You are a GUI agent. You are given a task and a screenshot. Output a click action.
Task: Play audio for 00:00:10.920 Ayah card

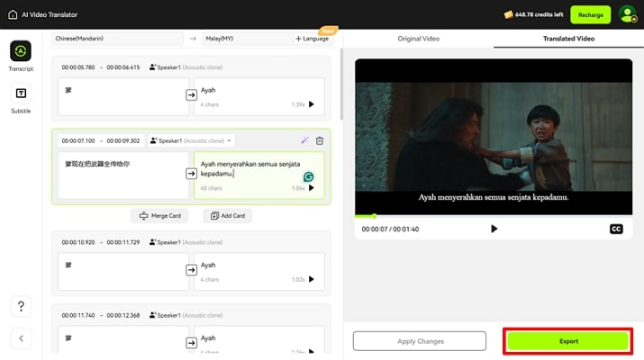tap(312, 279)
